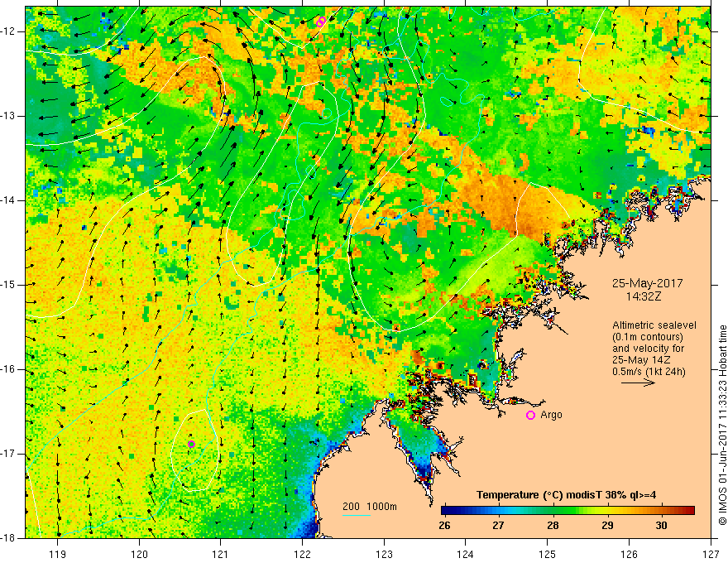The image size is (728, 563).
Task: Click the longitude axis label '121'
Action: (x=221, y=554)
